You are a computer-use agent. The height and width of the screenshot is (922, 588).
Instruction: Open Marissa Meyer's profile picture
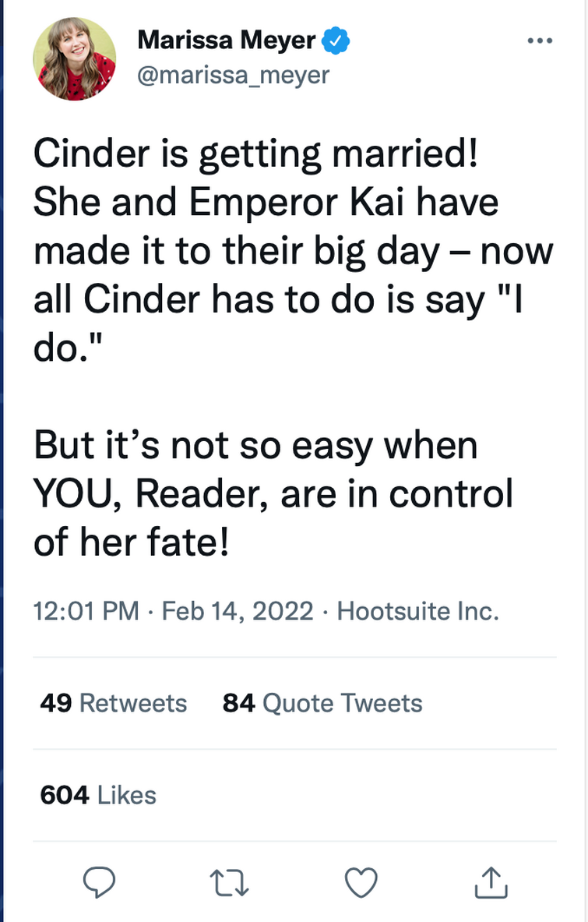(x=74, y=58)
